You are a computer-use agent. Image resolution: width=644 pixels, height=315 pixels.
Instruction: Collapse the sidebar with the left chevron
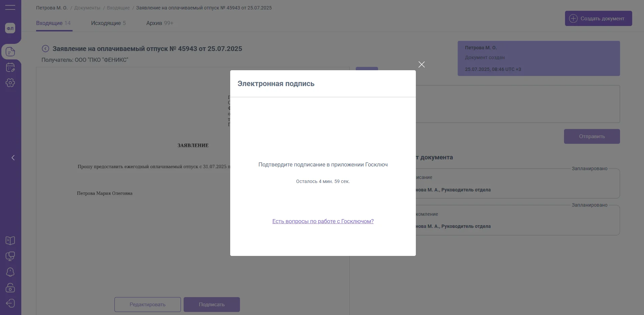tap(13, 158)
